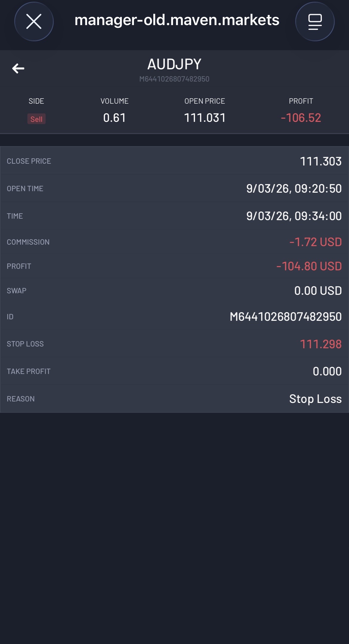Go back using the left arrow

click(x=18, y=68)
